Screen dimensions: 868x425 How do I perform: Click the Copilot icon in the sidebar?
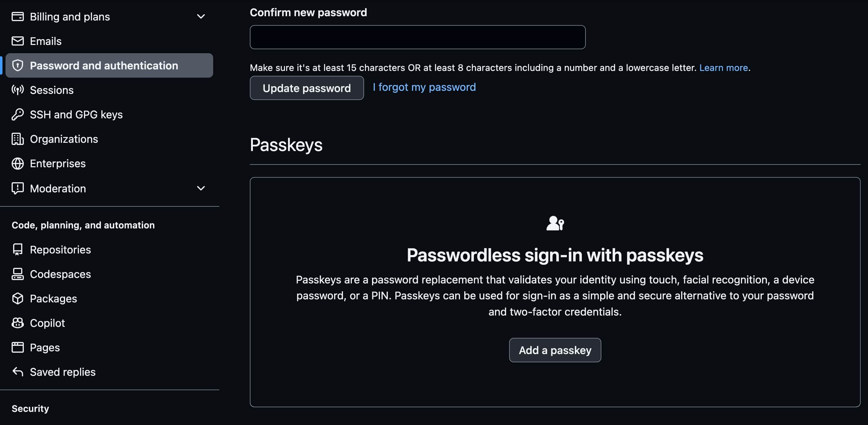point(17,323)
